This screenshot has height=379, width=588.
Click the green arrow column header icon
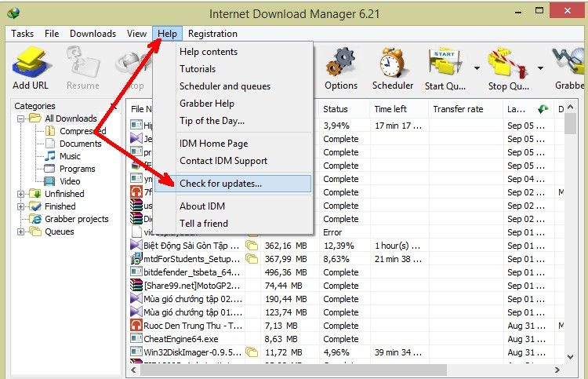click(543, 109)
